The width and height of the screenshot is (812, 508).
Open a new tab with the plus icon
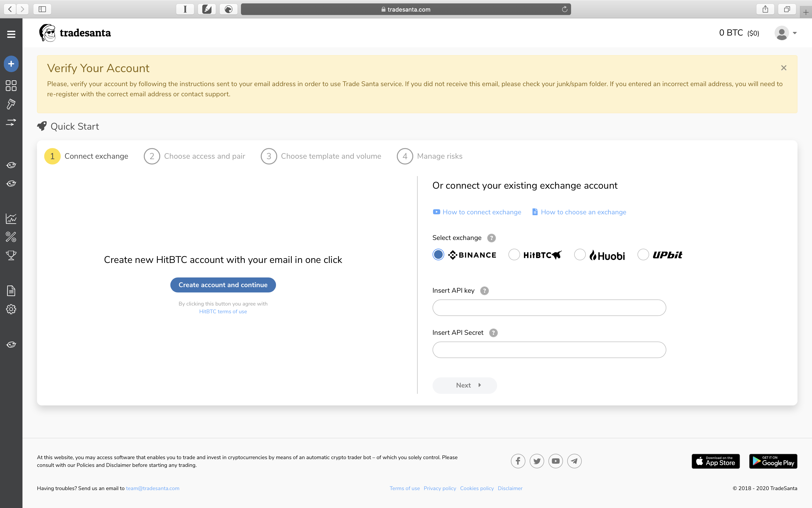(x=806, y=12)
